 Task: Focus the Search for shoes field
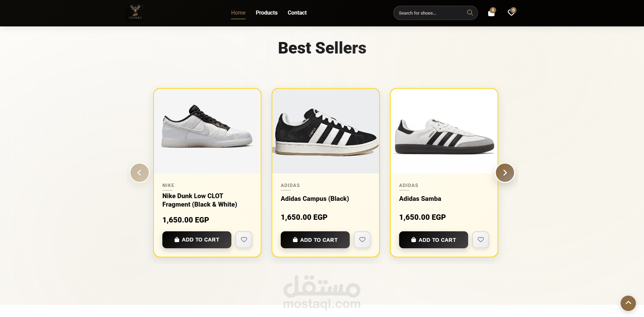pyautogui.click(x=430, y=13)
